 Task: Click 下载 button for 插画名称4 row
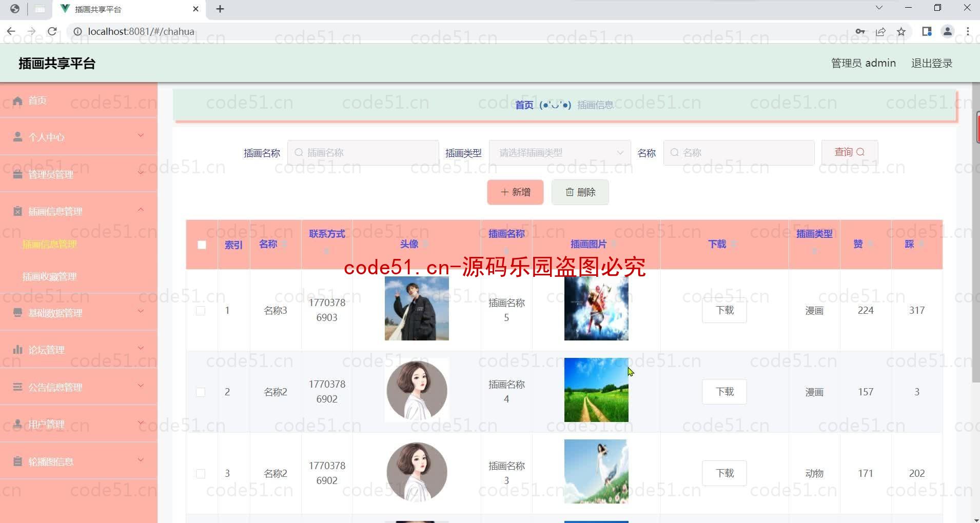pos(724,392)
